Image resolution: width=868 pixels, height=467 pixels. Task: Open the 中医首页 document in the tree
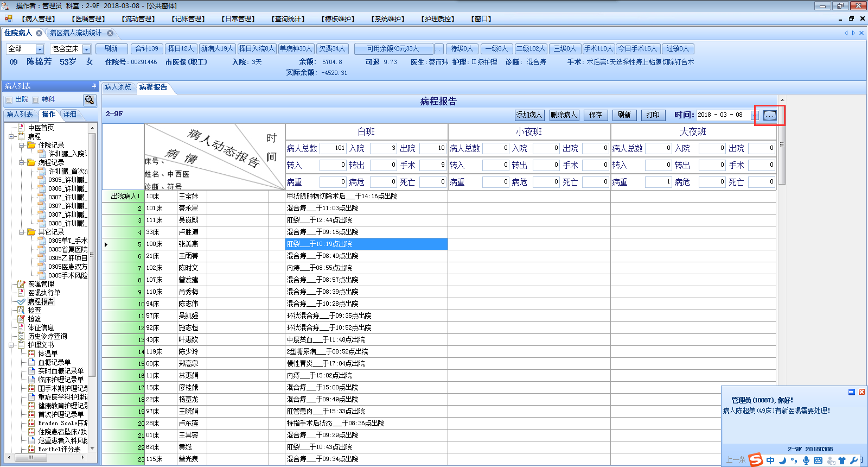pyautogui.click(x=41, y=128)
